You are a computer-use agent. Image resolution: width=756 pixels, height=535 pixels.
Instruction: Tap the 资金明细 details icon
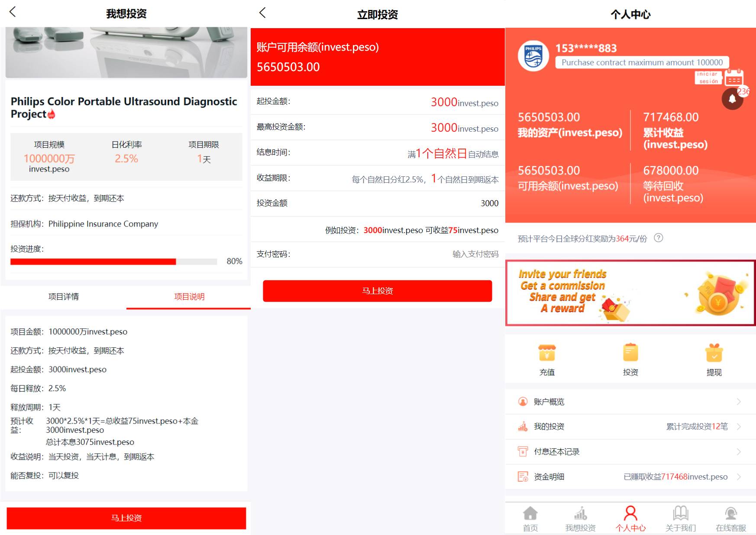point(523,477)
